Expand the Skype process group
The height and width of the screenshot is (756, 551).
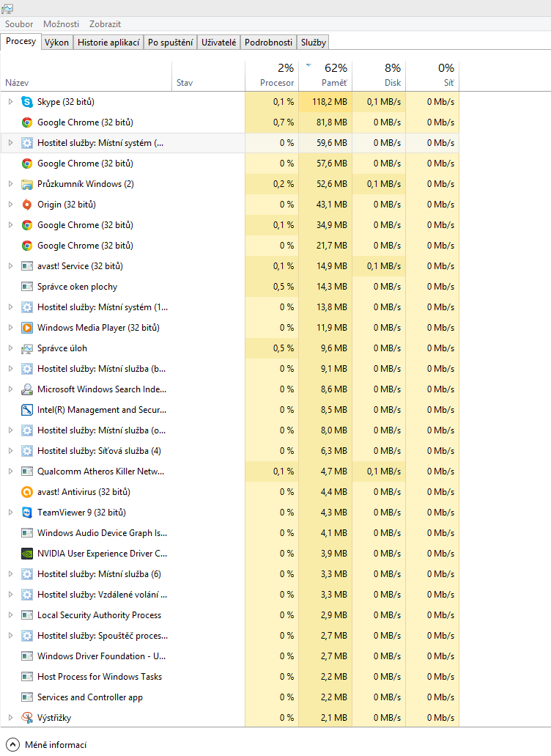pyautogui.click(x=10, y=102)
